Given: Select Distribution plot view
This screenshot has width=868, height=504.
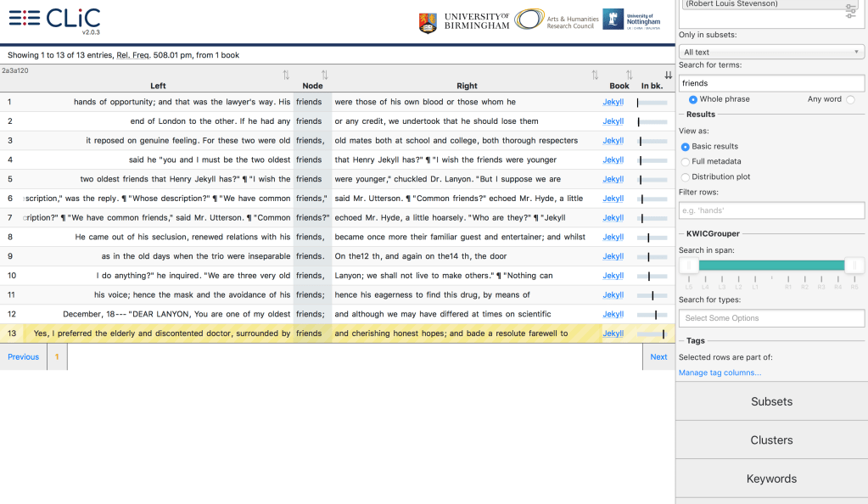Looking at the screenshot, I should tap(686, 176).
